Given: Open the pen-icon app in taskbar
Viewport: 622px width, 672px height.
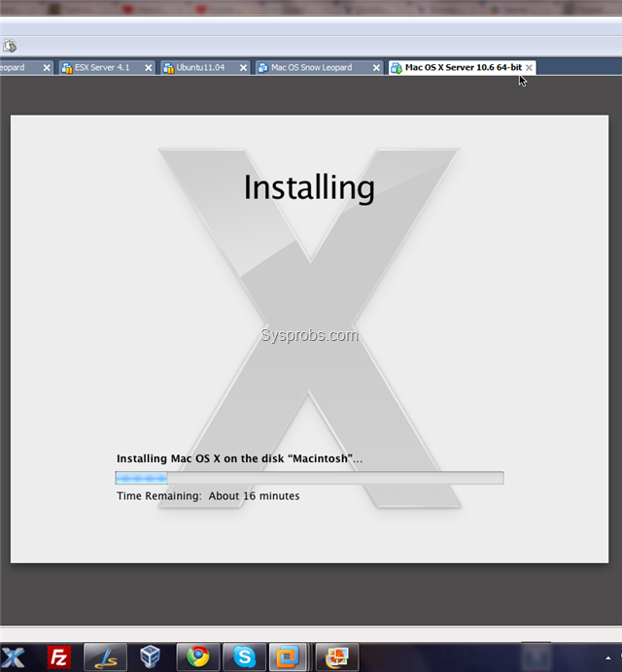Looking at the screenshot, I should click(105, 657).
